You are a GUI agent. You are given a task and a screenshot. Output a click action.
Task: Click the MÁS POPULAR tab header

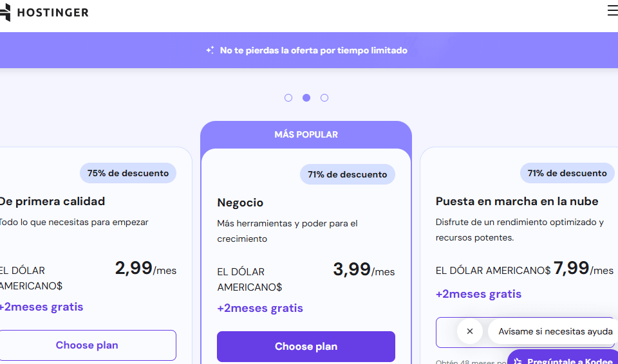point(306,134)
